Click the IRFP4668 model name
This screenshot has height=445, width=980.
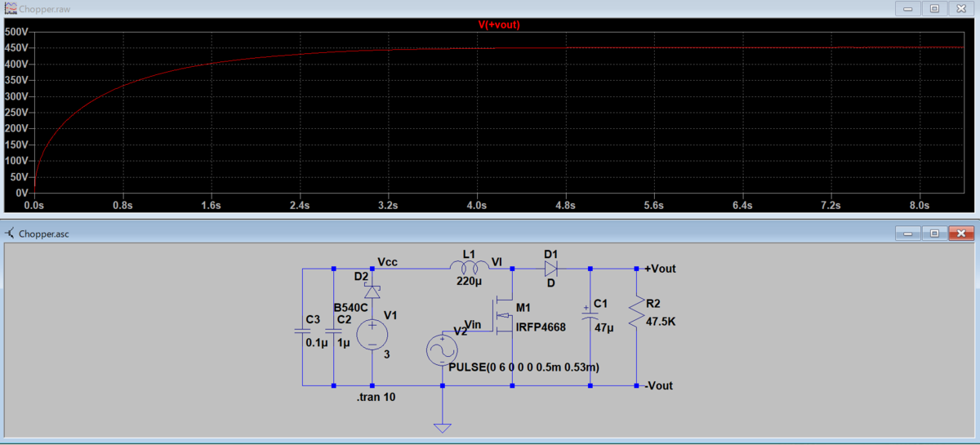[541, 327]
